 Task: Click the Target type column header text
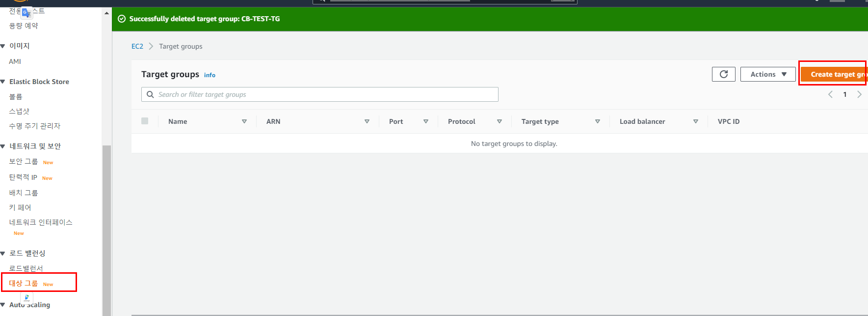coord(540,121)
